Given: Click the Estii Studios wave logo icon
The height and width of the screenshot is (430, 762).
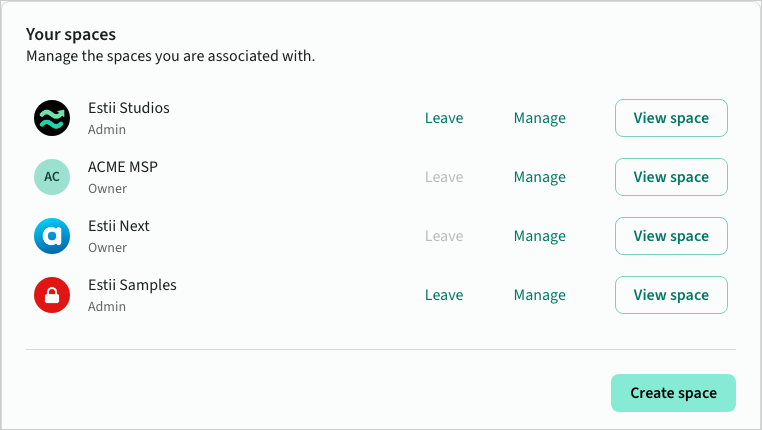Looking at the screenshot, I should (x=52, y=118).
